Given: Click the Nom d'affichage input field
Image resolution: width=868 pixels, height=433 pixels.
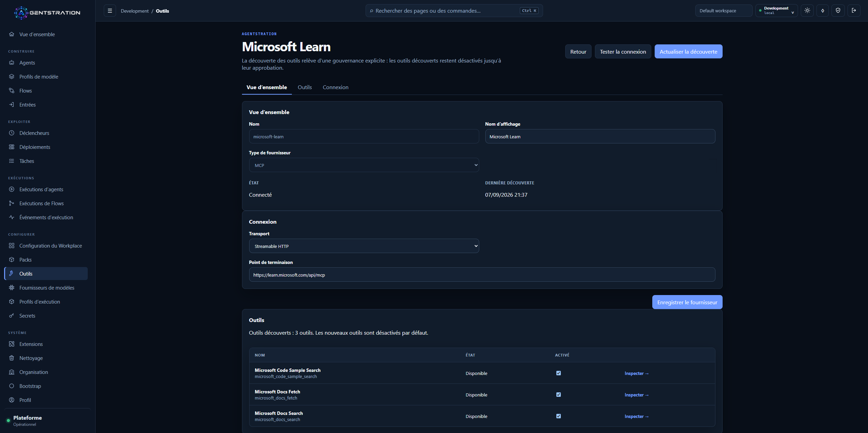Looking at the screenshot, I should pyautogui.click(x=600, y=136).
